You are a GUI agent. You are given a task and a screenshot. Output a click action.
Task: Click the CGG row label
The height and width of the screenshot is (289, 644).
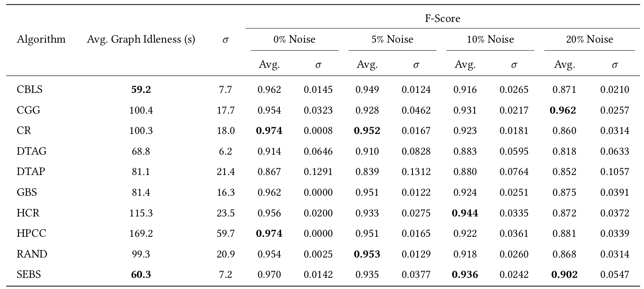tap(28, 110)
